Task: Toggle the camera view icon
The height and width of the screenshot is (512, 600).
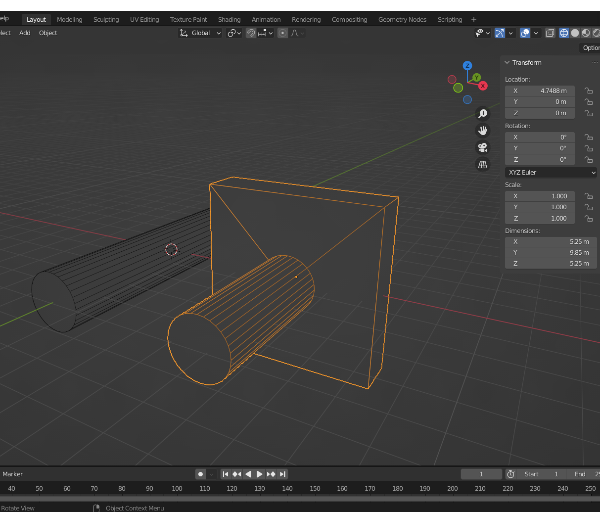Action: tap(483, 147)
